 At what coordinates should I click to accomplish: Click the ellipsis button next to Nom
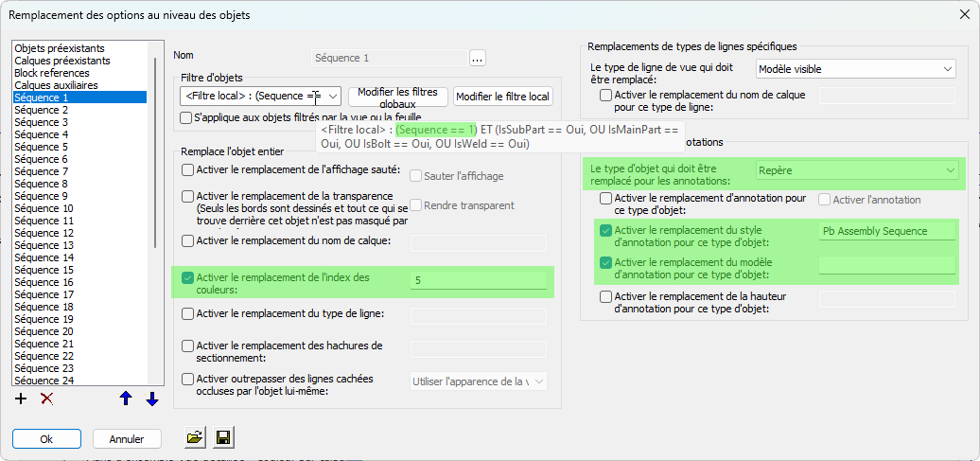pos(477,58)
